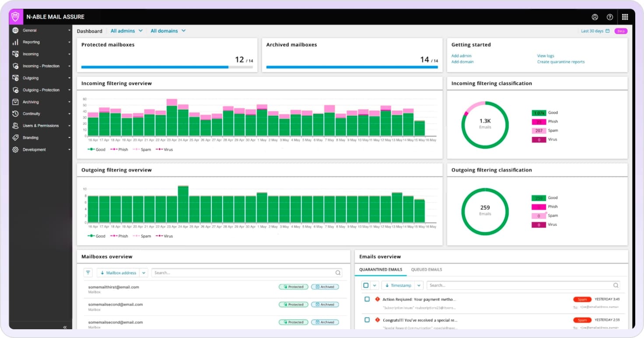Open the apps grid icon
The image size is (644, 338).
pos(625,17)
